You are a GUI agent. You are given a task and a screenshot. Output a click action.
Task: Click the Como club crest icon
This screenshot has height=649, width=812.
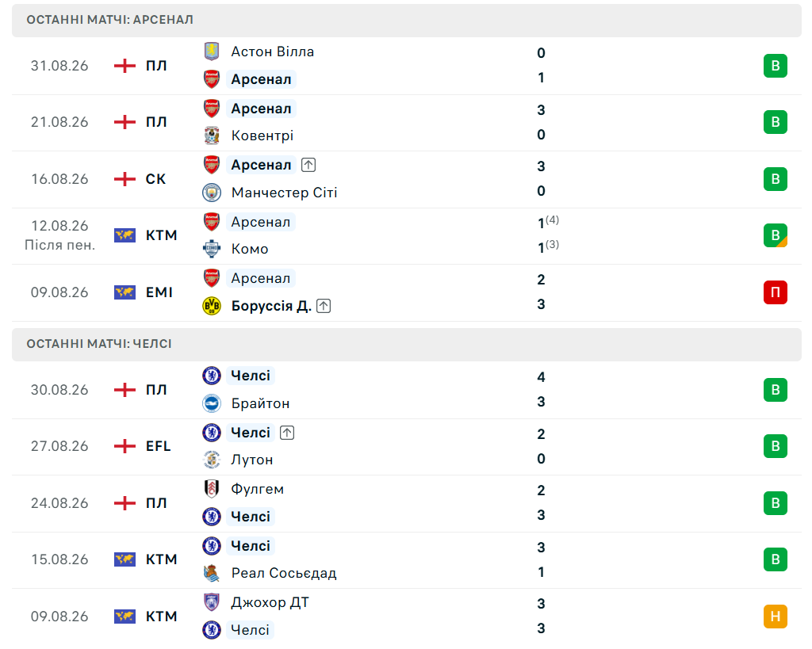[x=211, y=249]
